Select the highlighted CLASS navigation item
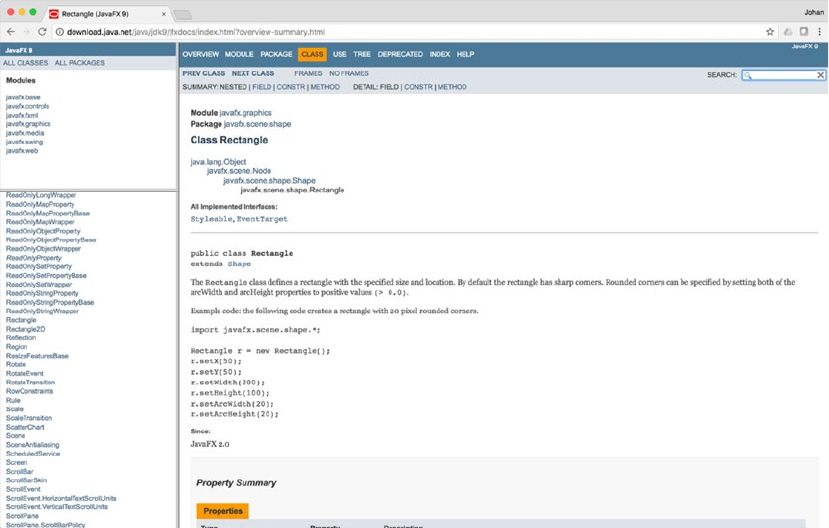The height and width of the screenshot is (528, 829). (312, 54)
